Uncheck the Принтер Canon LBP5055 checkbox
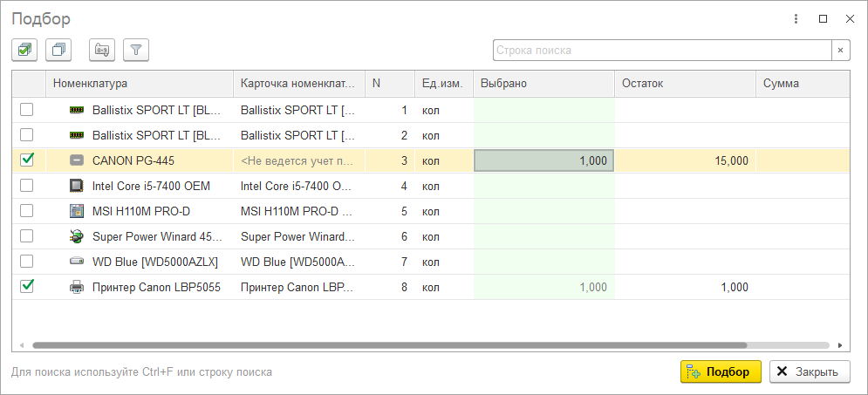 pos(27,286)
